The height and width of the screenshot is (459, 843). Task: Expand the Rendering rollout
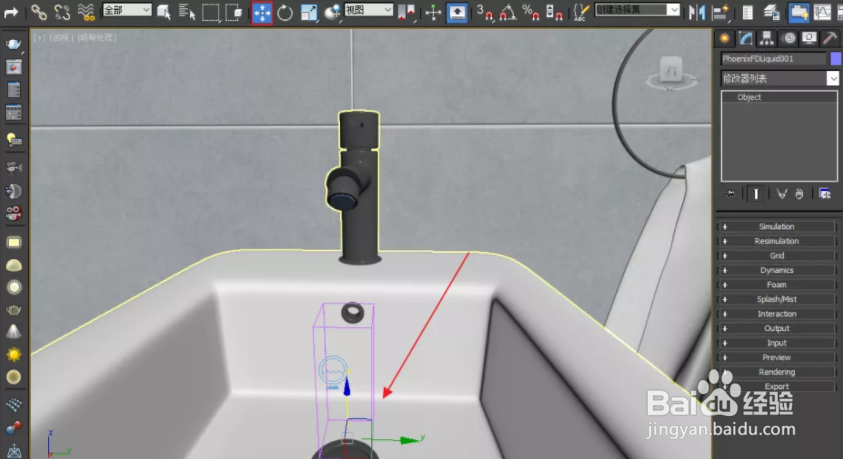[x=777, y=372]
